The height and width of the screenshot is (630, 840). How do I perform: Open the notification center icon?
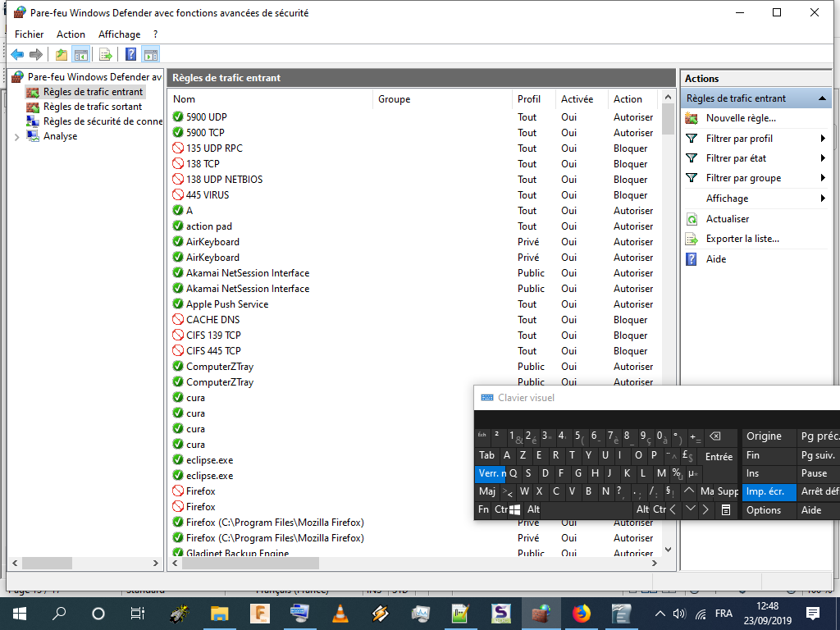[813, 614]
